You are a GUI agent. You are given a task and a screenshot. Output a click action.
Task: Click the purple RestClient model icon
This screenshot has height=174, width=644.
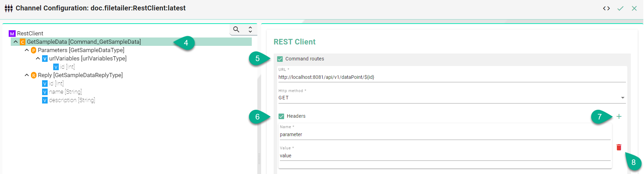[12, 34]
